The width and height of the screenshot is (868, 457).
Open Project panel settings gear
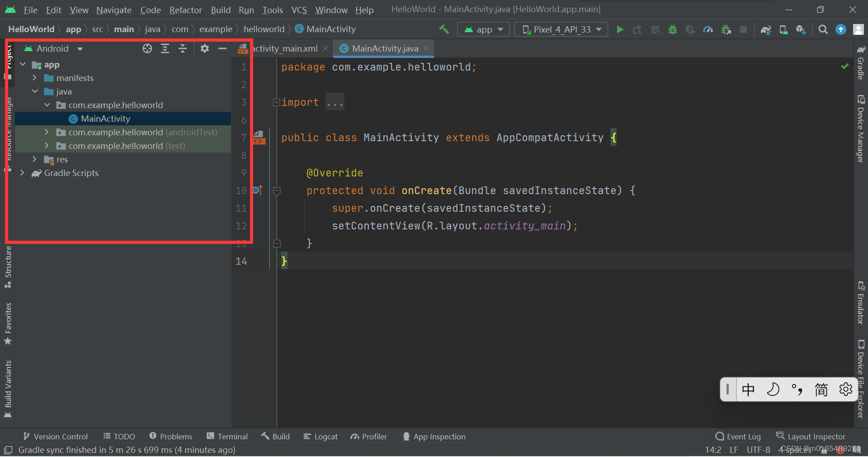point(205,48)
